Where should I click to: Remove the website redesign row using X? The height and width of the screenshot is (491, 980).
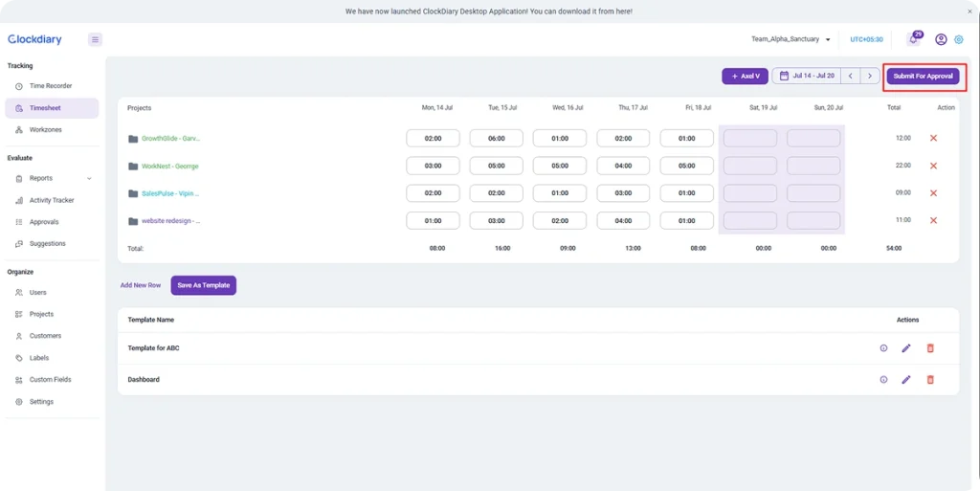(x=933, y=220)
